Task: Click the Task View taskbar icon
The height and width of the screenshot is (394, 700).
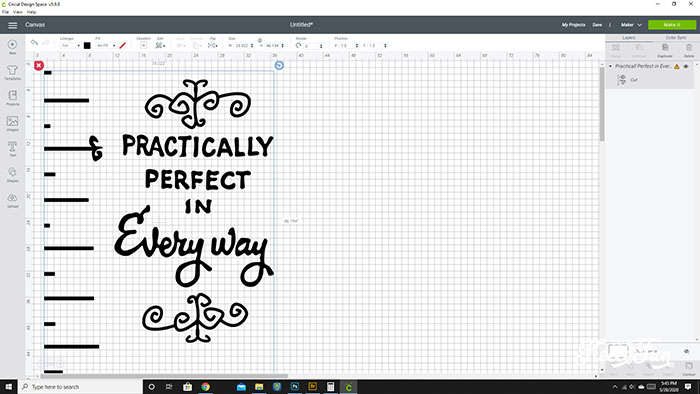Action: (169, 387)
